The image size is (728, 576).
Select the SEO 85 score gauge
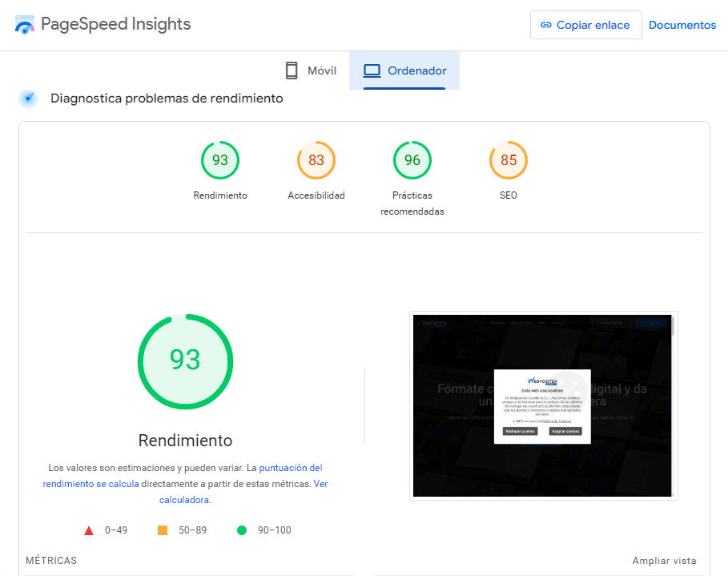pos(509,160)
